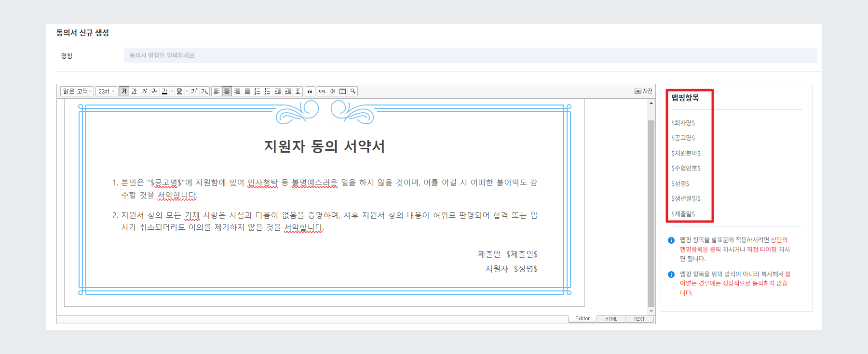Increase paragraph indent
Screen dimensions: 868x354
(288, 91)
